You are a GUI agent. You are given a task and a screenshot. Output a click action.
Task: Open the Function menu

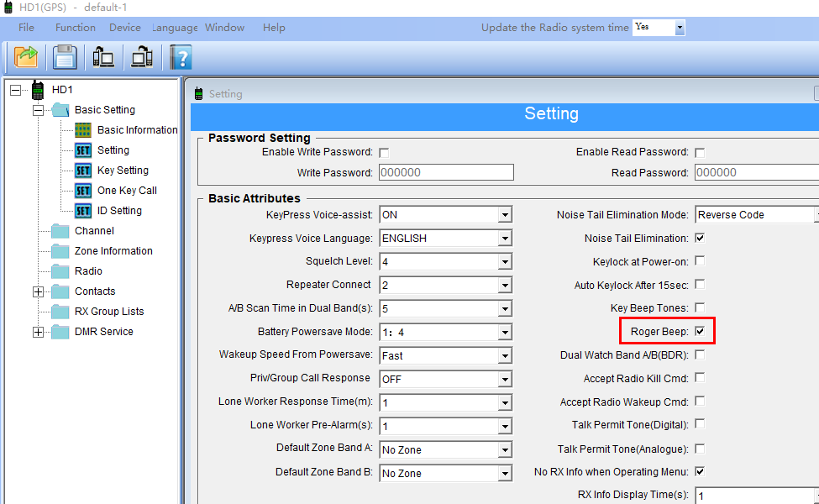(x=76, y=28)
